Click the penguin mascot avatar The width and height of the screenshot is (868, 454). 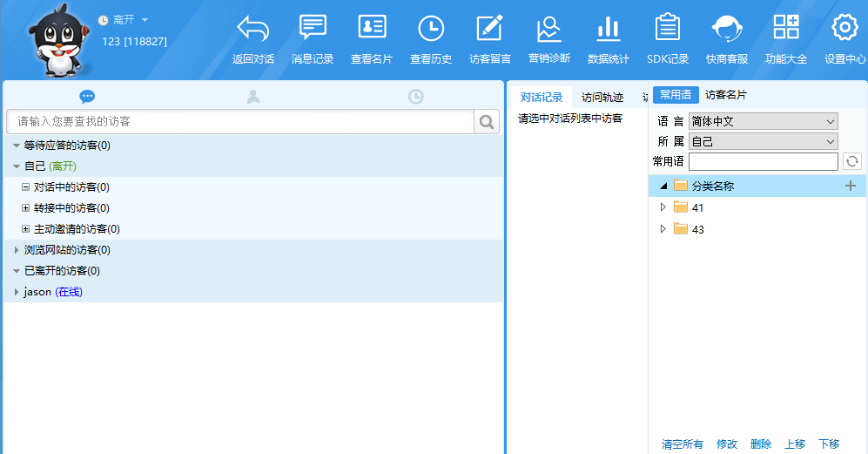[x=60, y=41]
